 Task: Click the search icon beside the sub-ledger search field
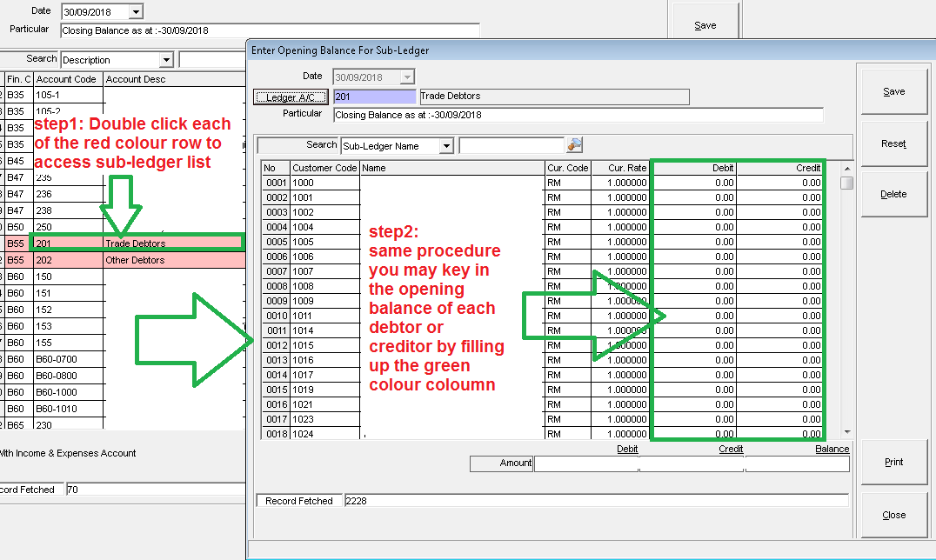tap(574, 145)
